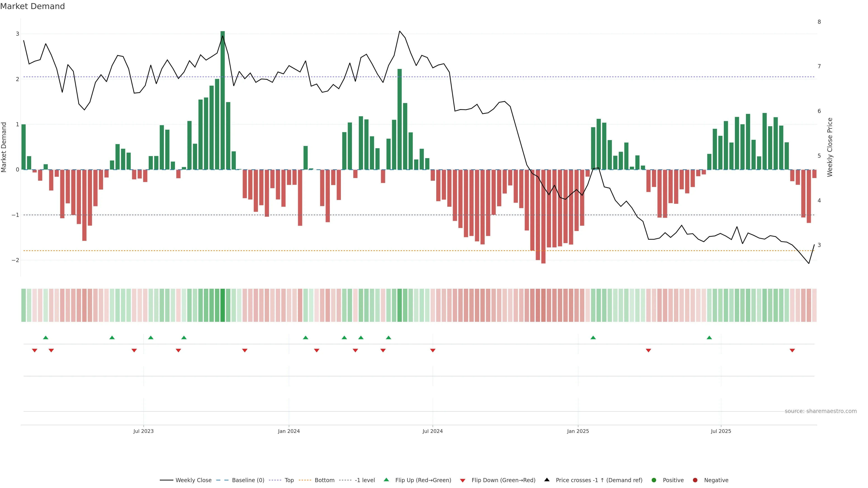
Task: Click the Market Demand chart title
Action: pyautogui.click(x=32, y=6)
